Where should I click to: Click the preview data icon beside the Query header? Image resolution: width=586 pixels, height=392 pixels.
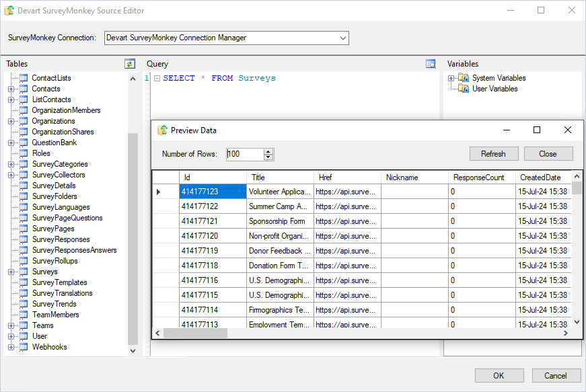click(x=431, y=63)
